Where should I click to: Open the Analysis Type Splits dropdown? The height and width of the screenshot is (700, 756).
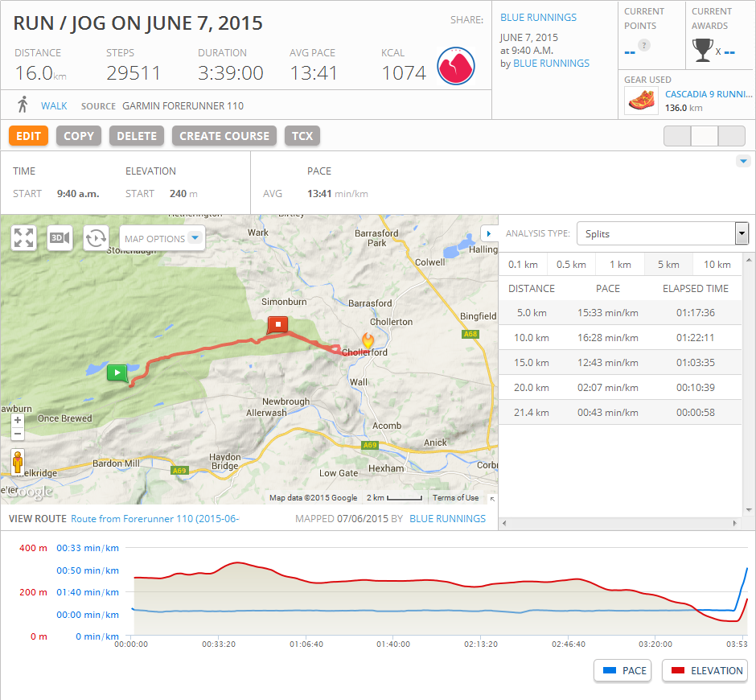[x=663, y=234]
